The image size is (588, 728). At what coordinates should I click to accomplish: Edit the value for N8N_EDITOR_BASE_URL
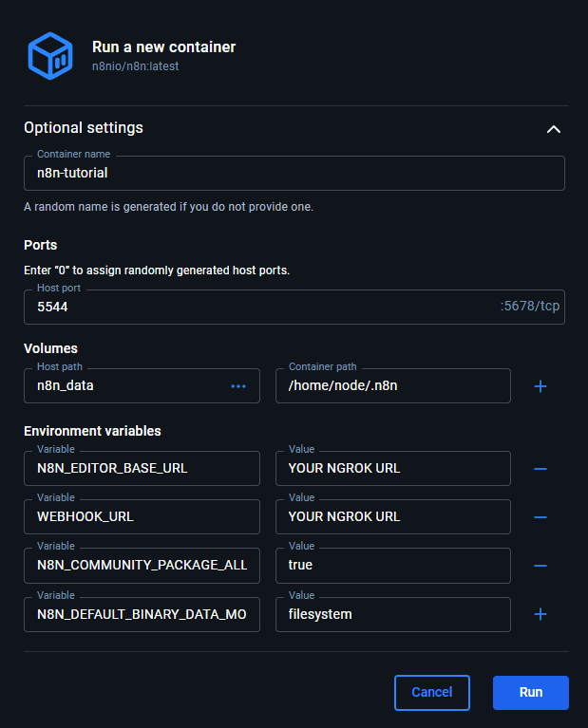click(392, 469)
